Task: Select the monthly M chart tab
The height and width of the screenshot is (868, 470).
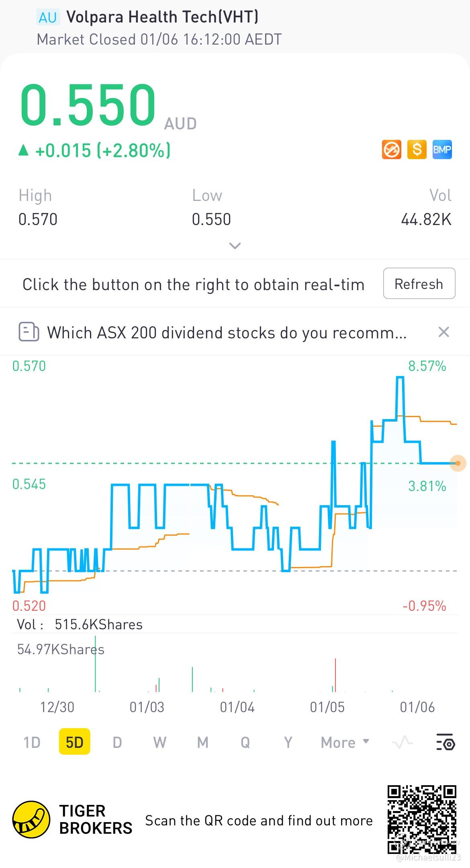Action: (x=202, y=742)
